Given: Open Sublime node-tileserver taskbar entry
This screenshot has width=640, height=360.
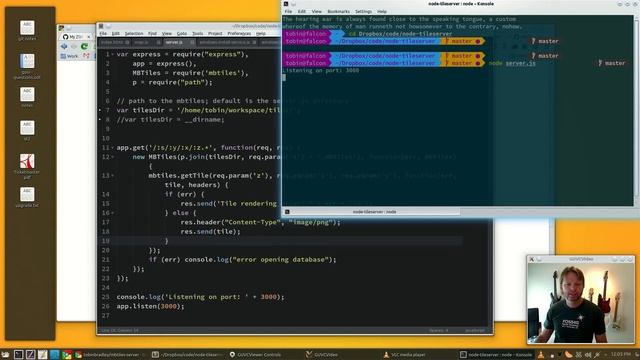Looking at the screenshot, I should [187, 355].
